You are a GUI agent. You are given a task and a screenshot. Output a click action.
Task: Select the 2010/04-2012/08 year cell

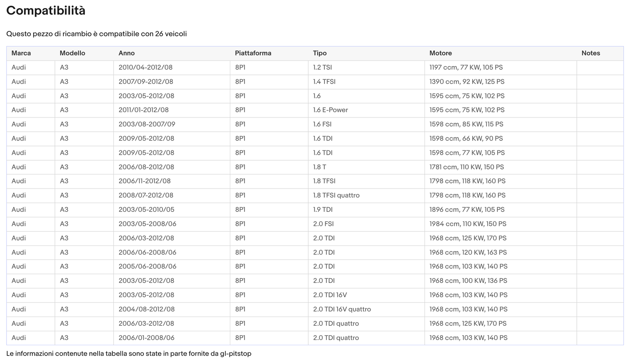tap(145, 67)
